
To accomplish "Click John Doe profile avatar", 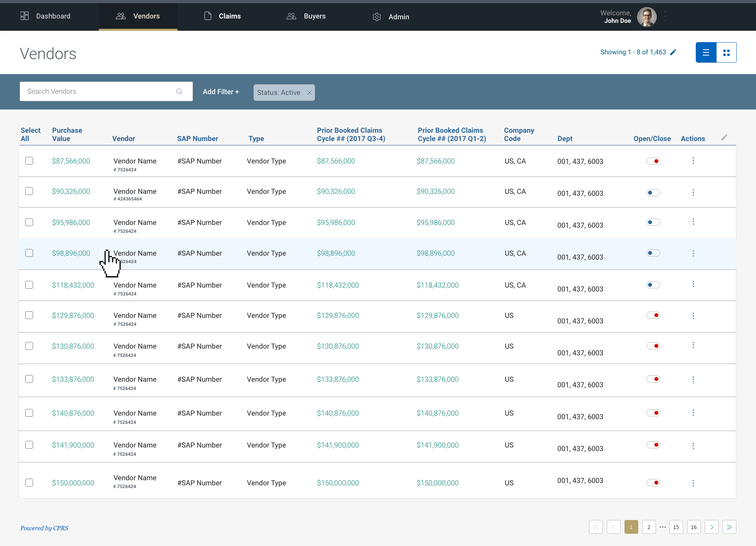I will tap(647, 17).
